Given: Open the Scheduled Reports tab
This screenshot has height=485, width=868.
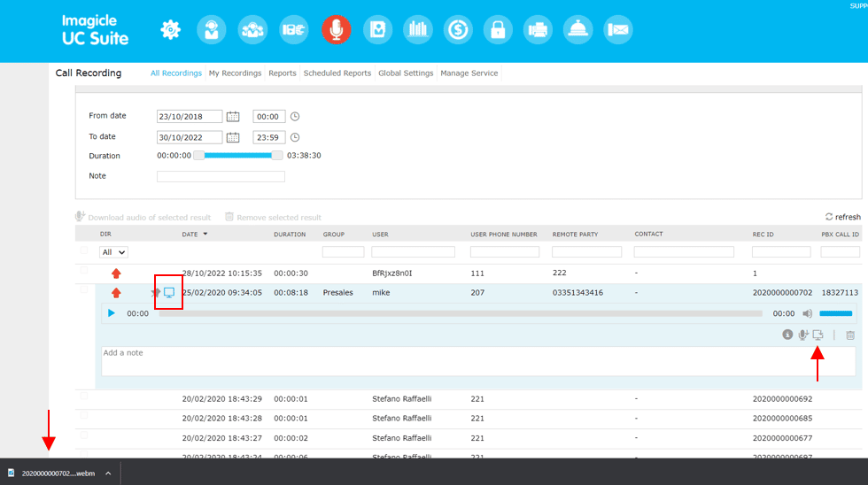Looking at the screenshot, I should point(337,73).
